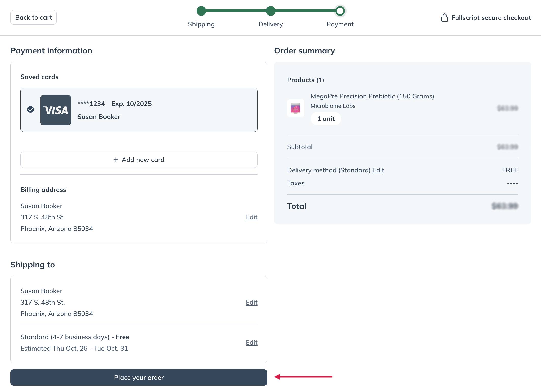Image resolution: width=541 pixels, height=392 pixels.
Task: Click Estimated Thu Oct. 26 - Tue Oct. 31
Action: point(74,348)
